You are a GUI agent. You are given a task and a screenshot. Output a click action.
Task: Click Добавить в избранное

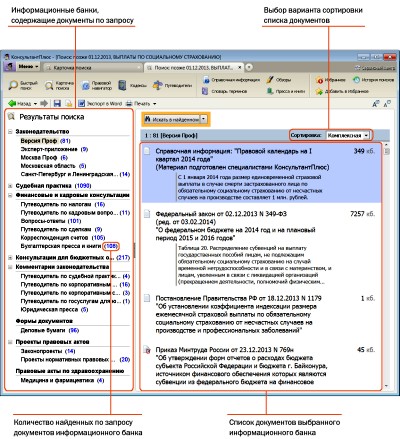point(342,91)
